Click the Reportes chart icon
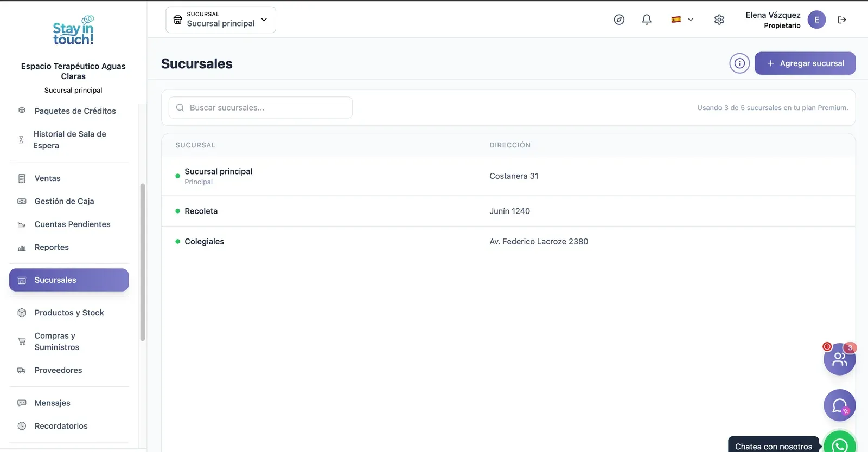Screen dimensions: 868x452 (x=22, y=248)
